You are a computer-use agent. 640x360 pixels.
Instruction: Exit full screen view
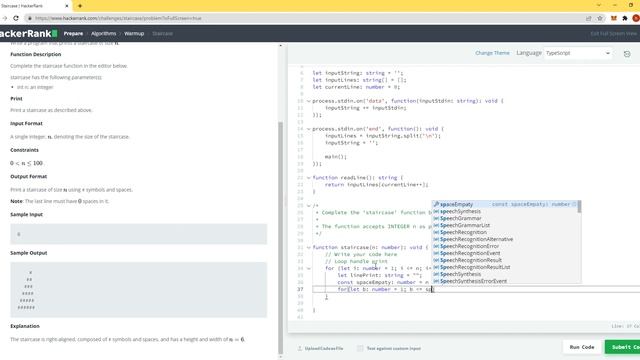[x=613, y=33]
